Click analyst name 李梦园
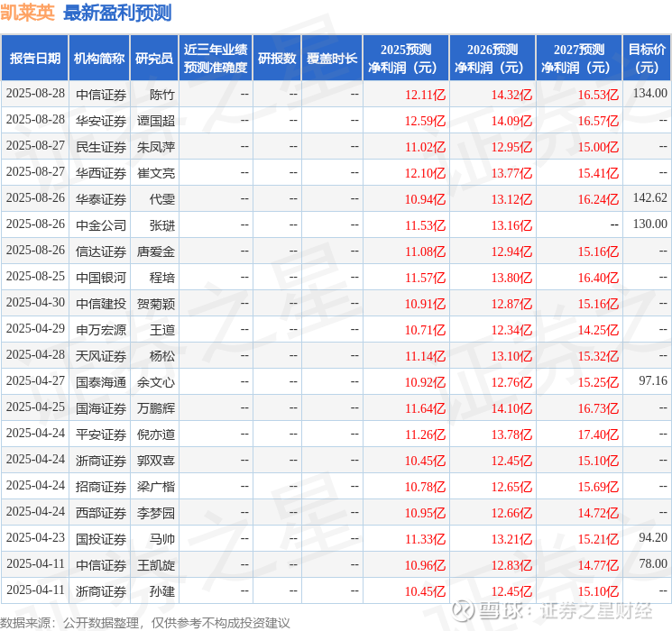The height and width of the screenshot is (631, 672). [155, 513]
